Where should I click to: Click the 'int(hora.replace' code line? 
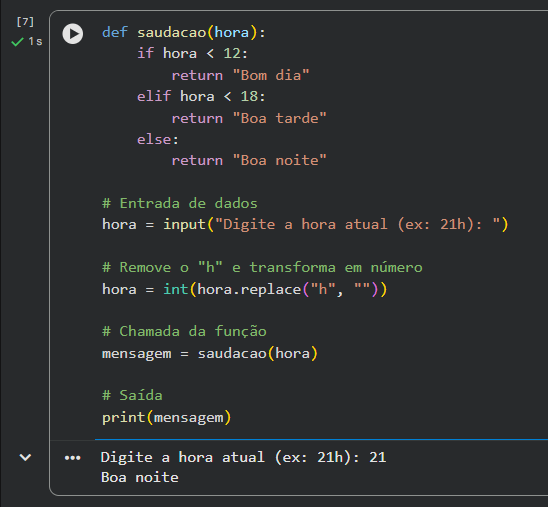point(245,289)
